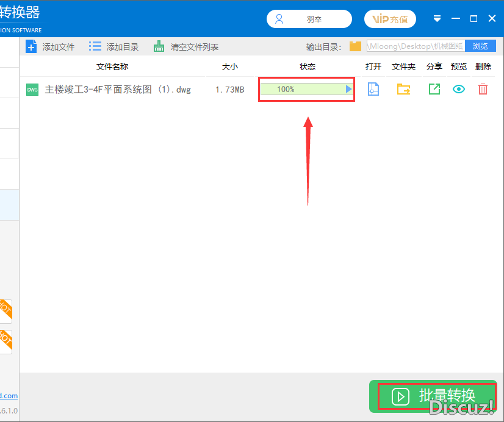Open the containing folder icon in the row
Image resolution: width=504 pixels, height=422 pixels.
[403, 89]
